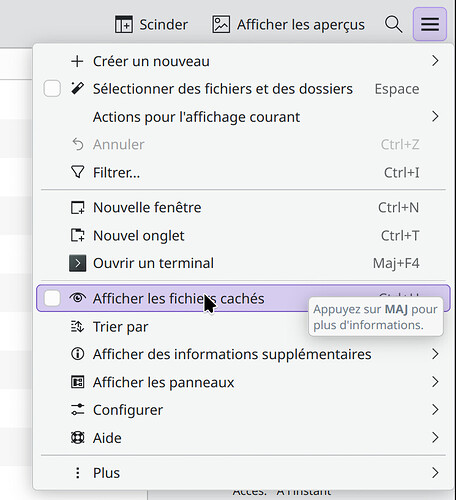Click the search magnifier icon
This screenshot has width=456, height=500.
pyautogui.click(x=393, y=24)
